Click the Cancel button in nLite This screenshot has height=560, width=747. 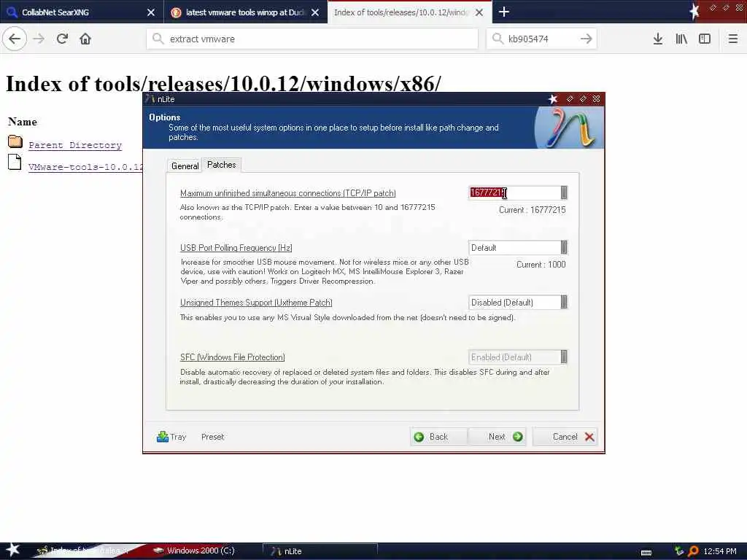[x=565, y=437]
